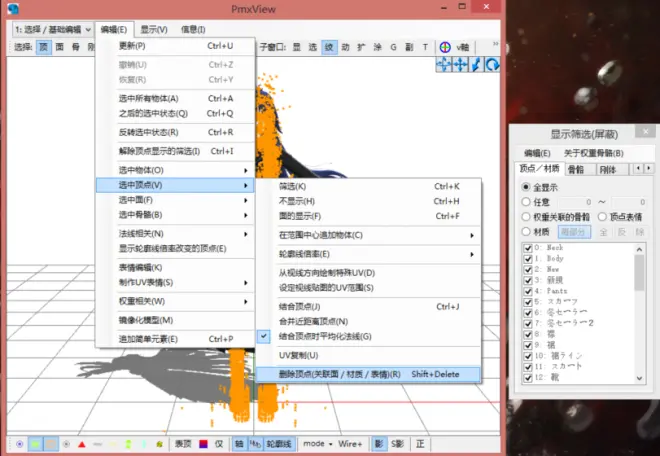Click the 轴 axis display button
This screenshot has height=456, width=660.
(239, 443)
